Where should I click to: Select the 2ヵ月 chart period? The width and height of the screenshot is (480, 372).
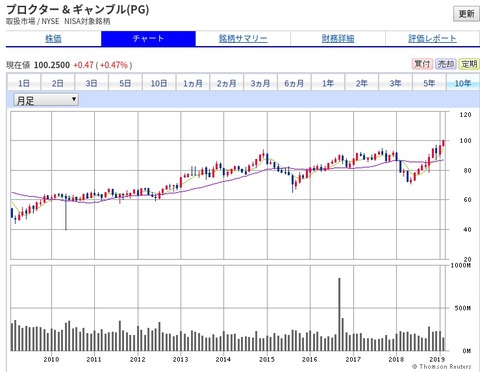[x=227, y=83]
